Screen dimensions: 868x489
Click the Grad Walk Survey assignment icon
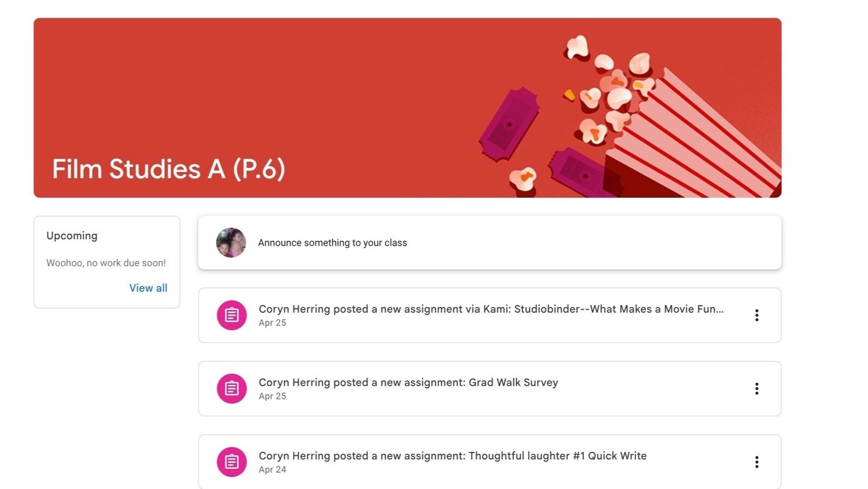(232, 388)
